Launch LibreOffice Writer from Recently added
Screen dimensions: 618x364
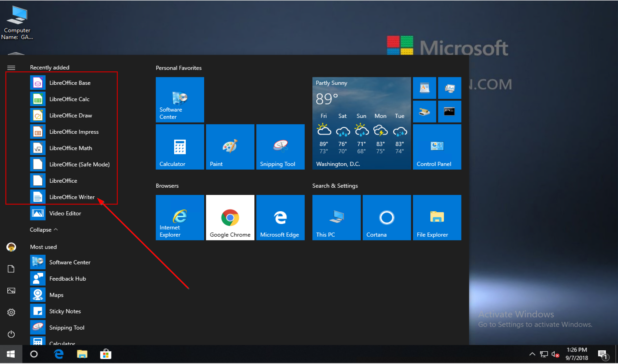(x=72, y=197)
